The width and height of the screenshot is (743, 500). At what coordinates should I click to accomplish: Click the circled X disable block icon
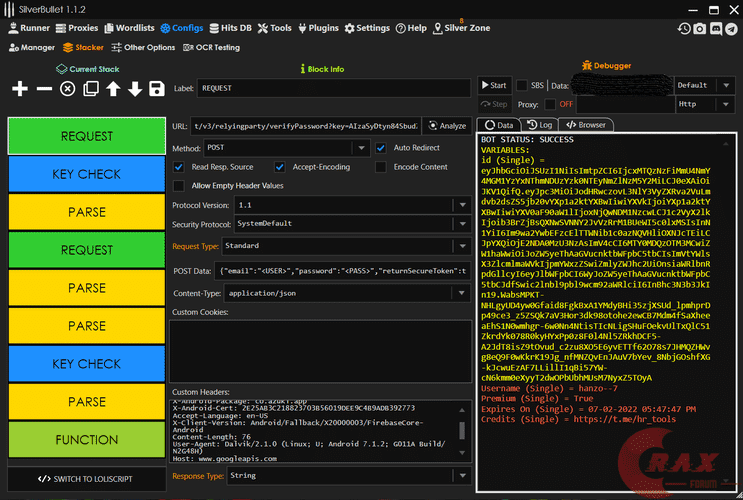tap(67, 89)
